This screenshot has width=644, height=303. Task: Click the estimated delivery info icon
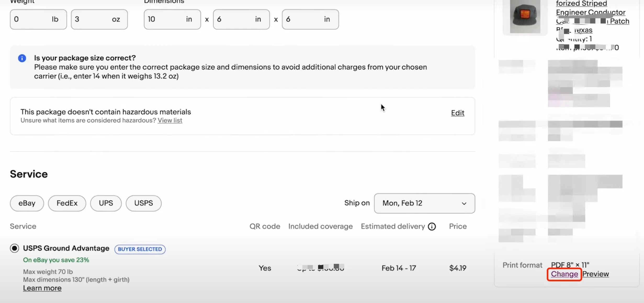point(432,226)
